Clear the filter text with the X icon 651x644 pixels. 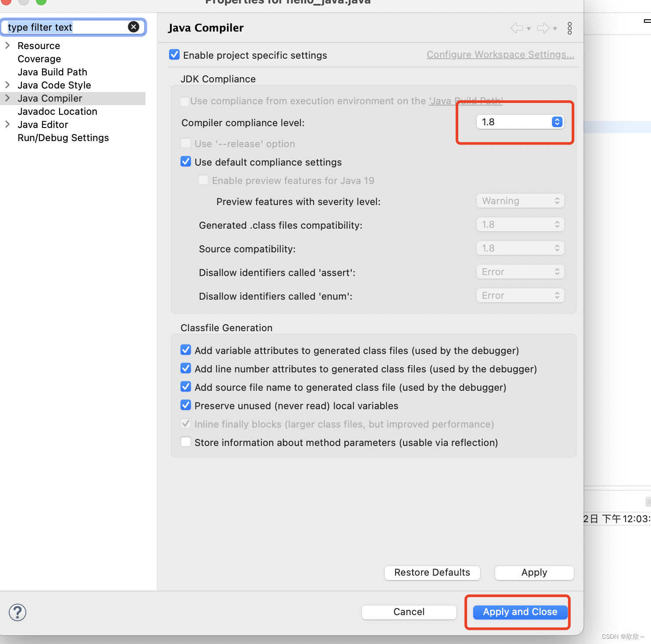pyautogui.click(x=133, y=27)
